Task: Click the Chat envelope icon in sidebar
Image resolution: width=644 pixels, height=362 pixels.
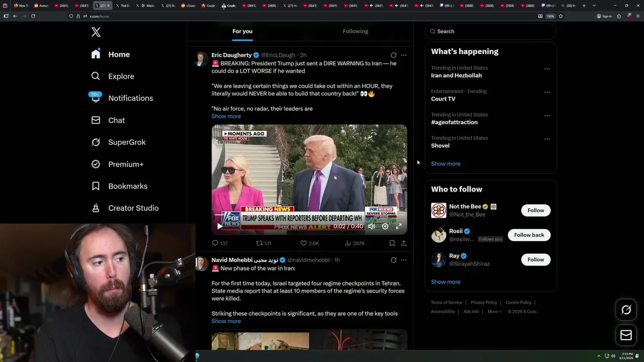Action: [96, 120]
